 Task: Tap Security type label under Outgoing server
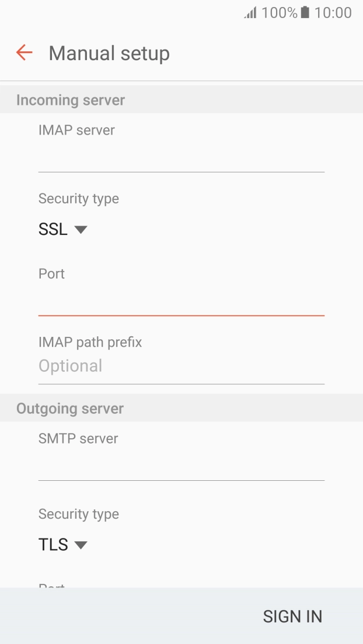point(79,514)
